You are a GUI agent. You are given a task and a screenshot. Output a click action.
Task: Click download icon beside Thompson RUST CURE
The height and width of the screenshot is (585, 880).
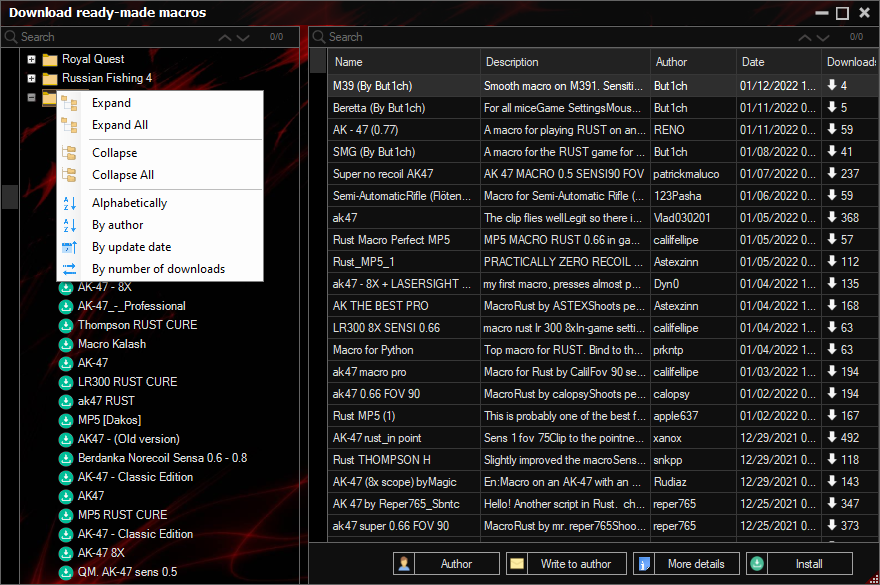point(66,326)
